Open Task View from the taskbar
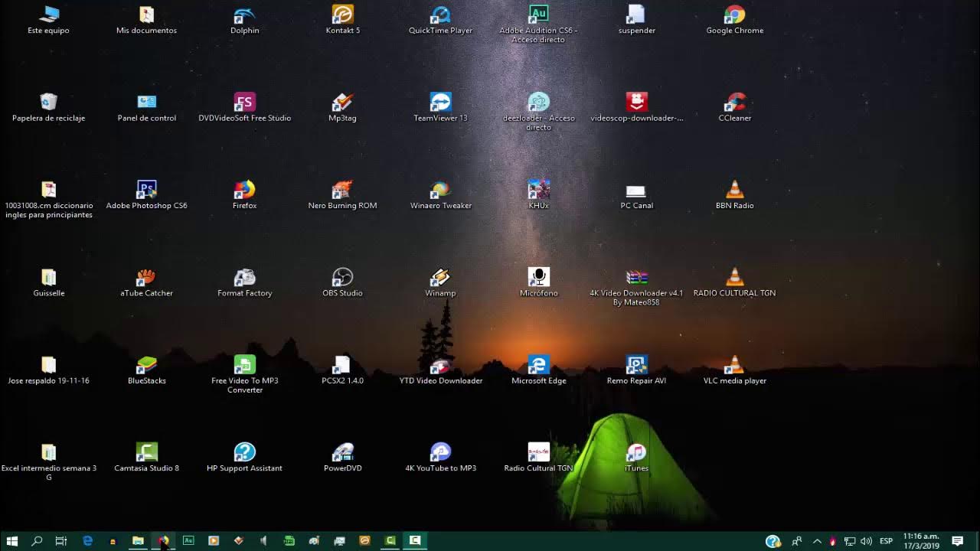980x551 pixels. 61,541
